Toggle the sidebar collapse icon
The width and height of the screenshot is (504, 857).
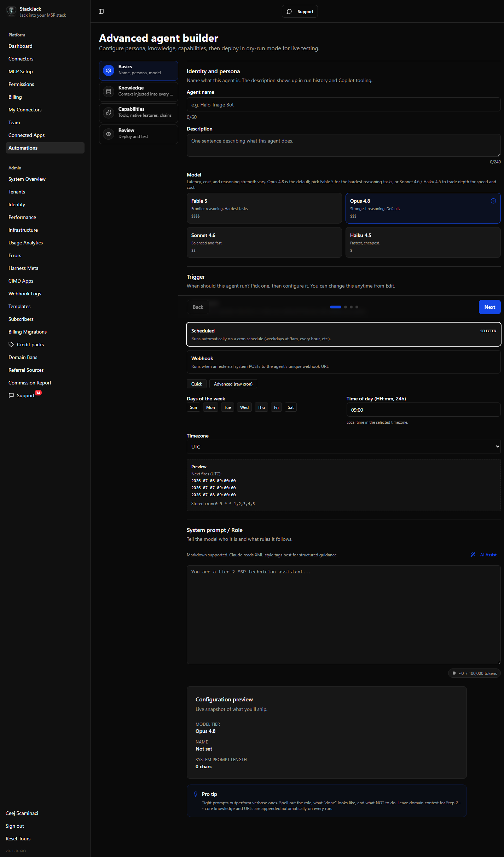point(101,11)
